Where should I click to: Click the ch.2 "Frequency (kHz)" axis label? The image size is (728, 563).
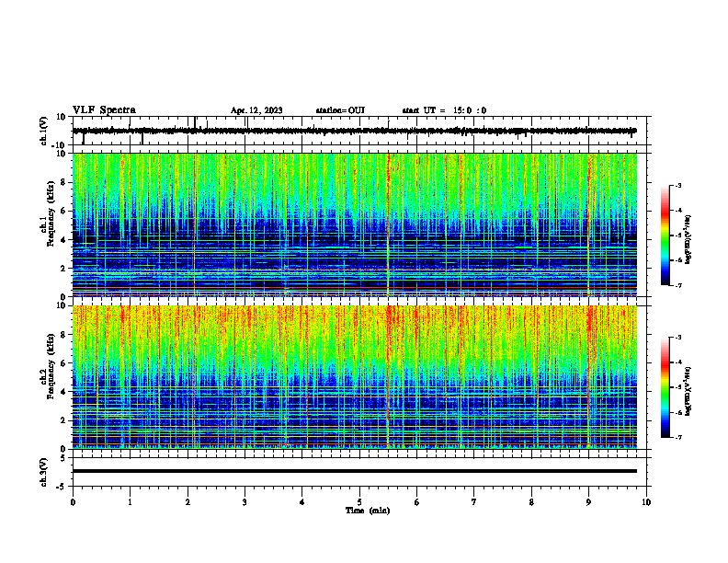[x=51, y=366]
